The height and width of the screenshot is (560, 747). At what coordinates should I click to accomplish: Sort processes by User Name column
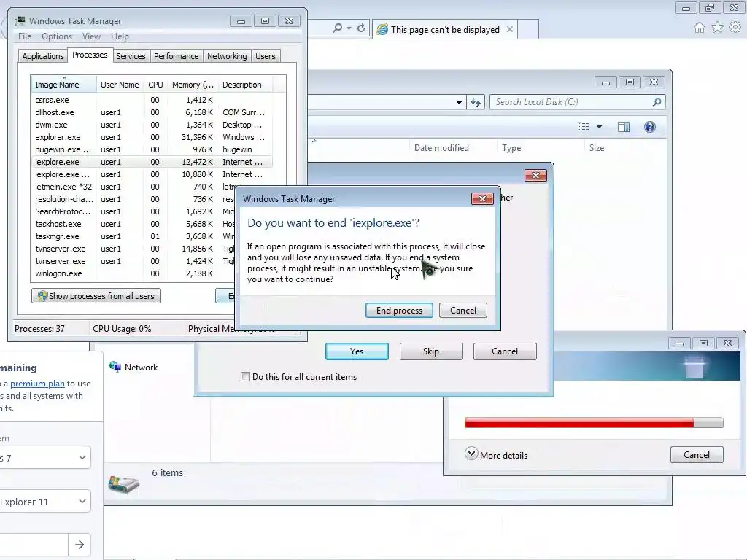120,85
